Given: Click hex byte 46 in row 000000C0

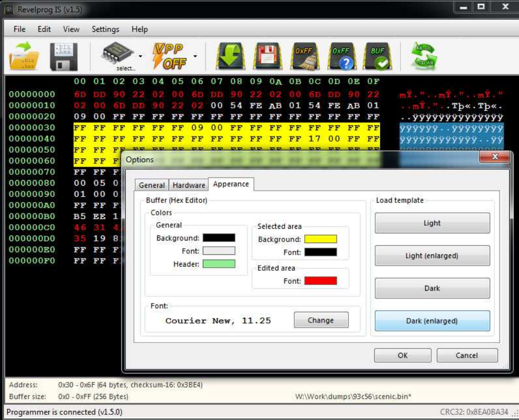Looking at the screenshot, I should click(80, 228).
